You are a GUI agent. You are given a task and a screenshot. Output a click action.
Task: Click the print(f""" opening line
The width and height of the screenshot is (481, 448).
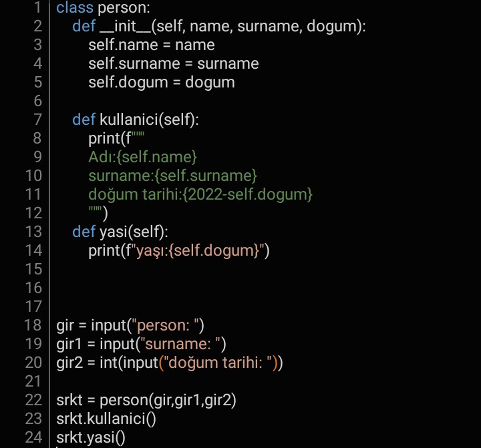(116, 138)
